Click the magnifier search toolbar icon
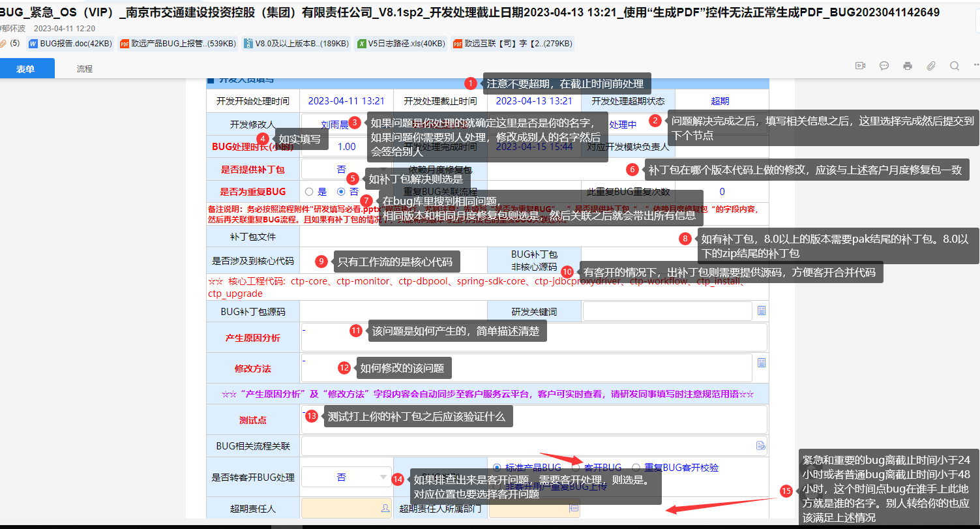Viewport: 980px width, 529px height. [x=955, y=66]
